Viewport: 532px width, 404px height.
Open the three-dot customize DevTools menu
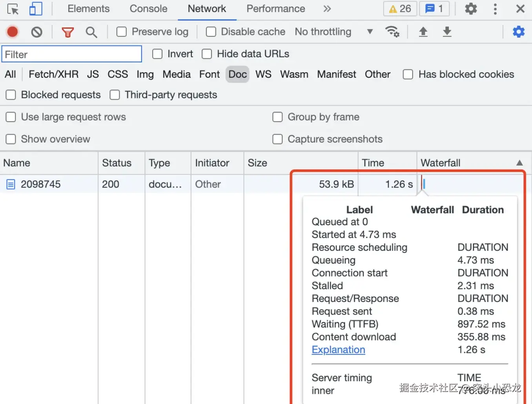point(495,9)
